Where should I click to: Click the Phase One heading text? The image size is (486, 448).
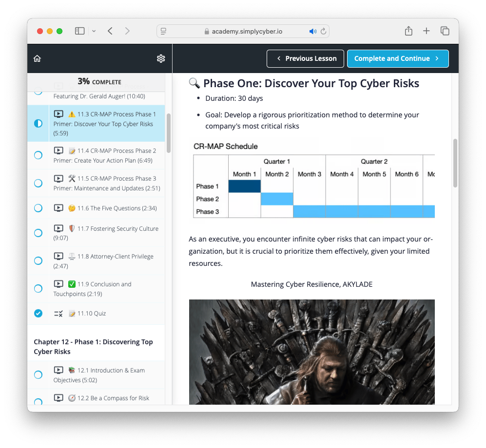pos(311,83)
